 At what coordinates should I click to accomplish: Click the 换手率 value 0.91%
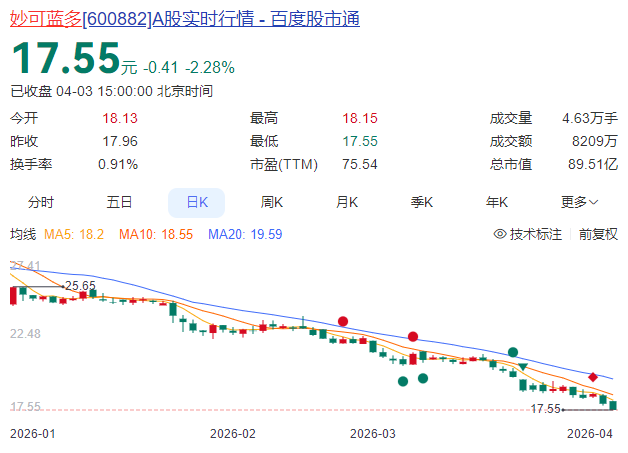118,164
